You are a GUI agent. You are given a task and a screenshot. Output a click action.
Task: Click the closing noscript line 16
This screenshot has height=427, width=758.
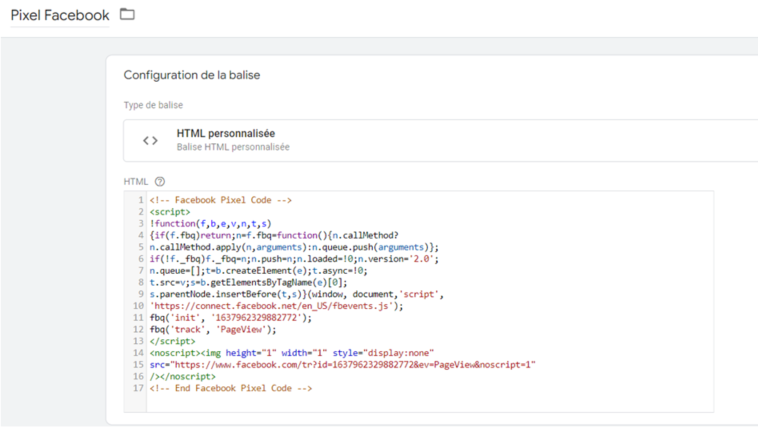click(x=183, y=376)
